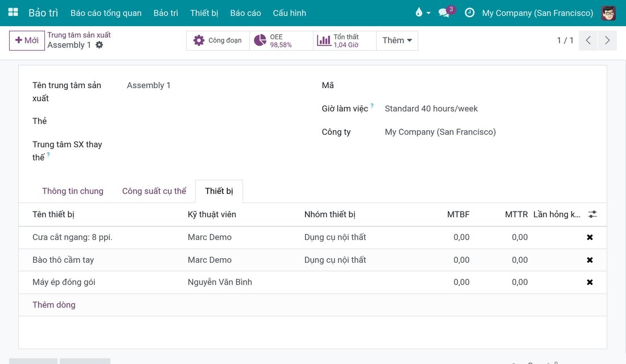The height and width of the screenshot is (364, 626).
Task: Go to next record arrow
Action: 607,40
